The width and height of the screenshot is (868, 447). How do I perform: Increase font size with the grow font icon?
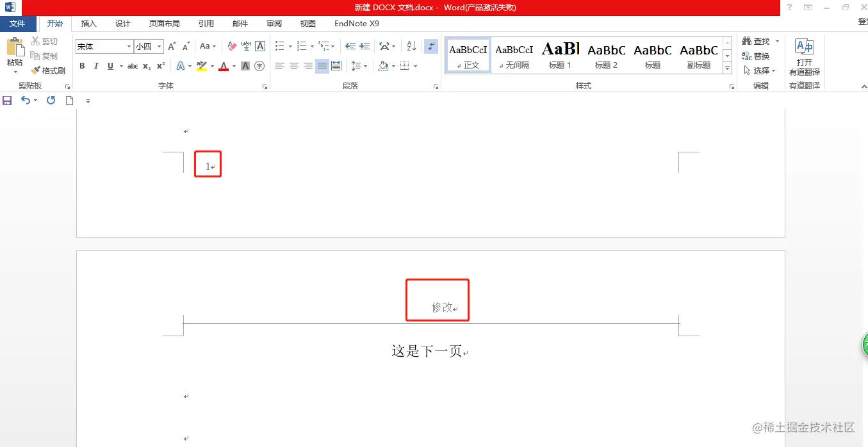[172, 47]
